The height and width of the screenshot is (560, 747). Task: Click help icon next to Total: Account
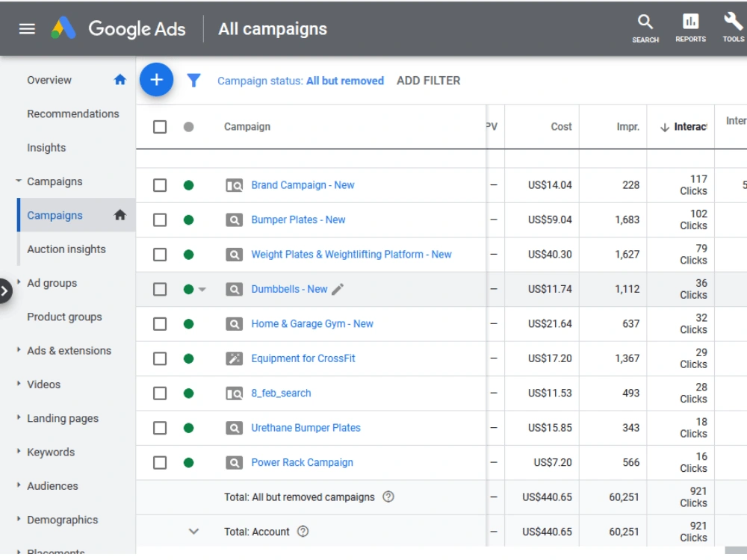point(303,532)
